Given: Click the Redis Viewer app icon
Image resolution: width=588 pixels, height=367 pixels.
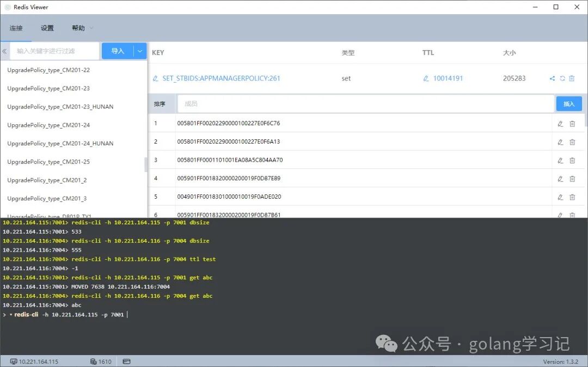Looking at the screenshot, I should [x=7, y=7].
